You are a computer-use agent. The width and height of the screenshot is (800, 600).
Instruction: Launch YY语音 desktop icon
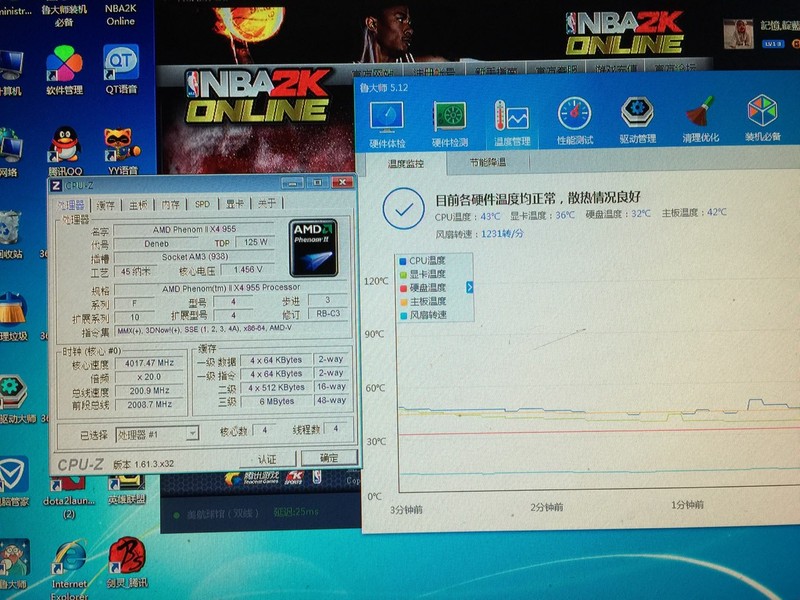(122, 151)
